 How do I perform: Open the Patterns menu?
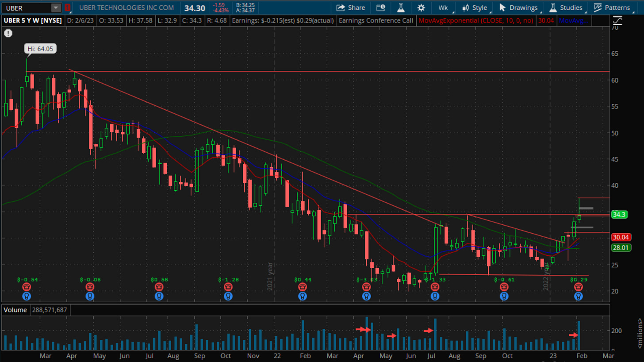612,8
